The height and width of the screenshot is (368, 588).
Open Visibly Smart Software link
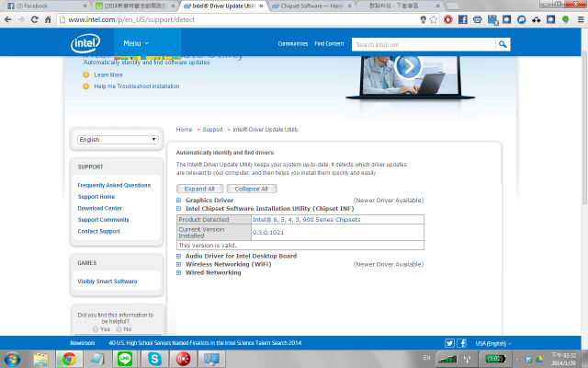[x=107, y=282]
